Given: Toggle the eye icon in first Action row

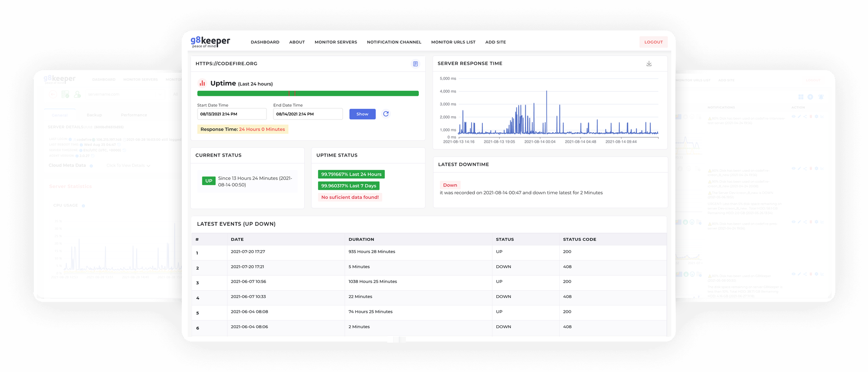Looking at the screenshot, I should coord(793,117).
